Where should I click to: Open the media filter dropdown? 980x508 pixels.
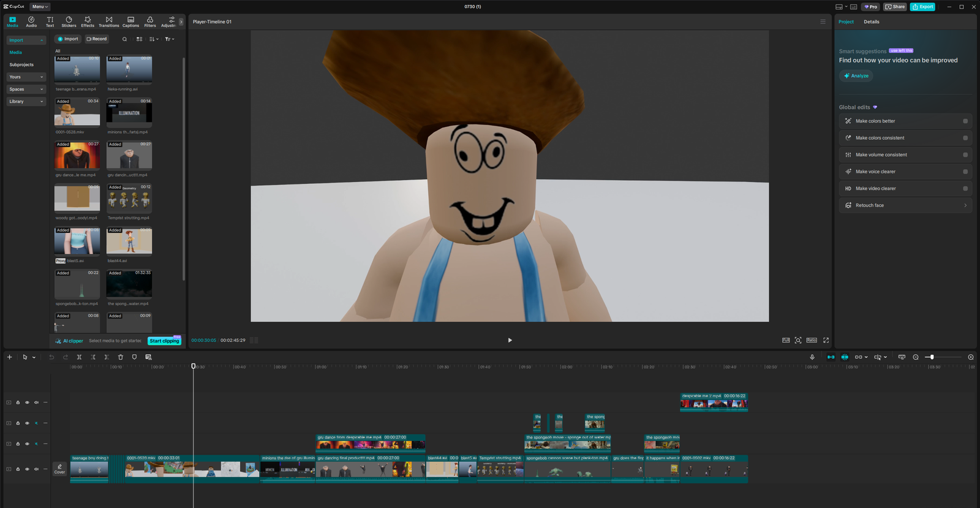click(x=170, y=39)
